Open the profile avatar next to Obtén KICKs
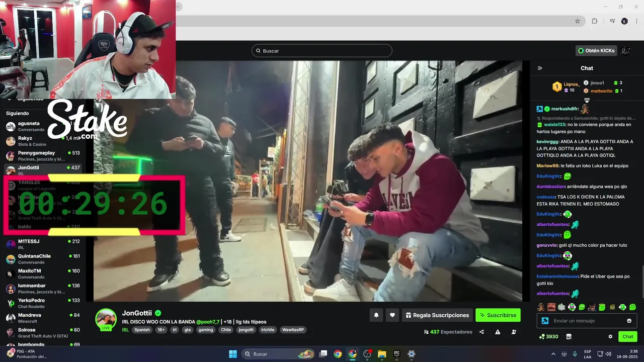The height and width of the screenshot is (362, 644). tap(625, 50)
